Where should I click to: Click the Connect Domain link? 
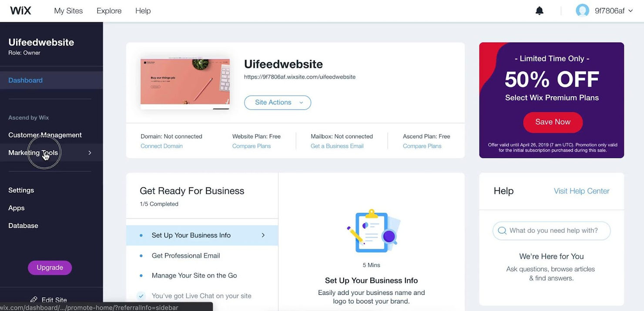tap(161, 146)
